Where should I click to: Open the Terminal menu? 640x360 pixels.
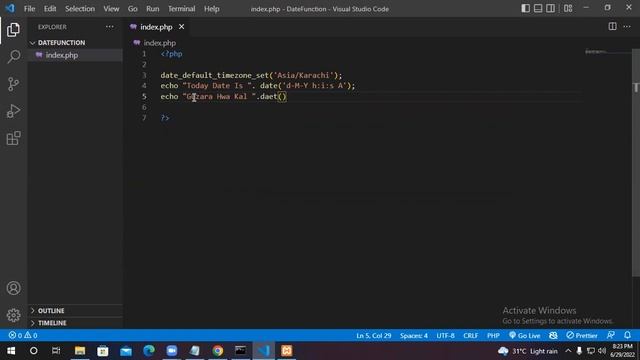click(x=182, y=9)
